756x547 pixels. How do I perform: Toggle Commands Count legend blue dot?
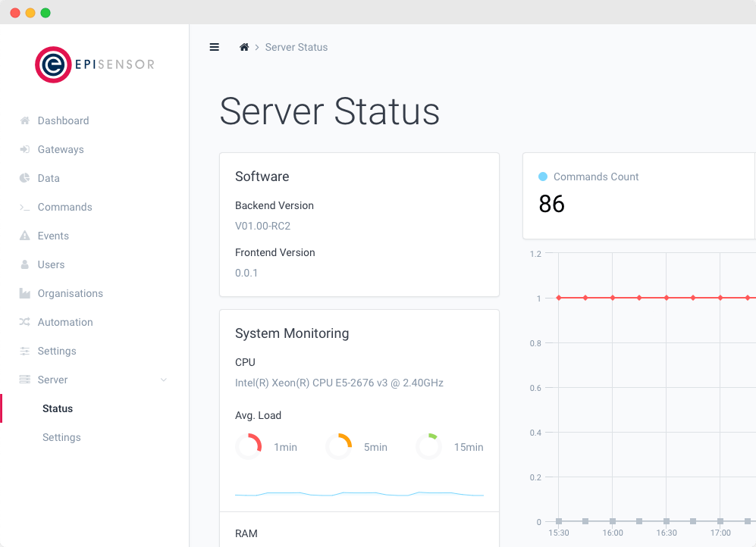(x=542, y=177)
